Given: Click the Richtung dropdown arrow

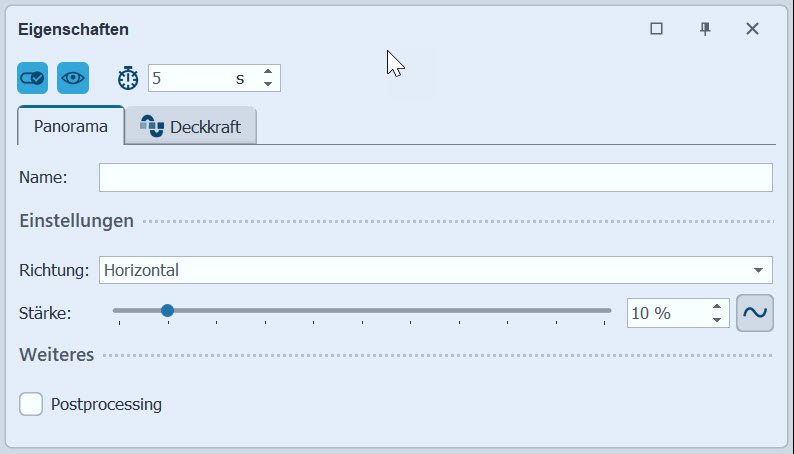Looking at the screenshot, I should click(759, 270).
